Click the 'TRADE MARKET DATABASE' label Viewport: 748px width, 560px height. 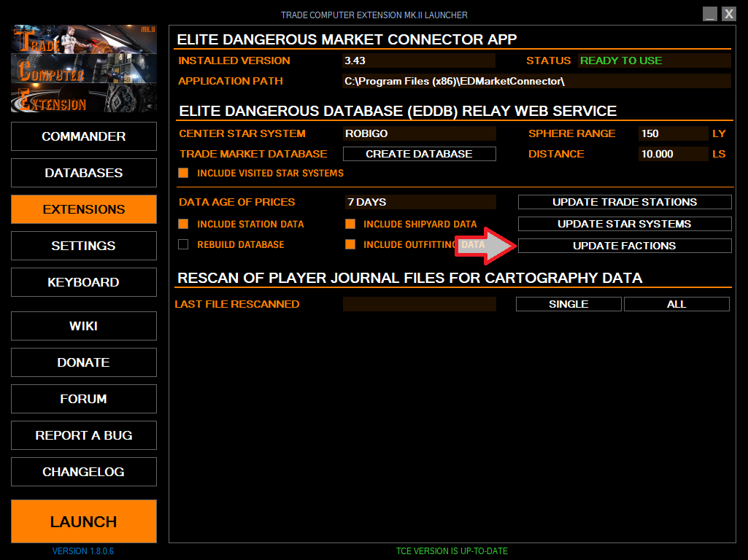pos(253,154)
